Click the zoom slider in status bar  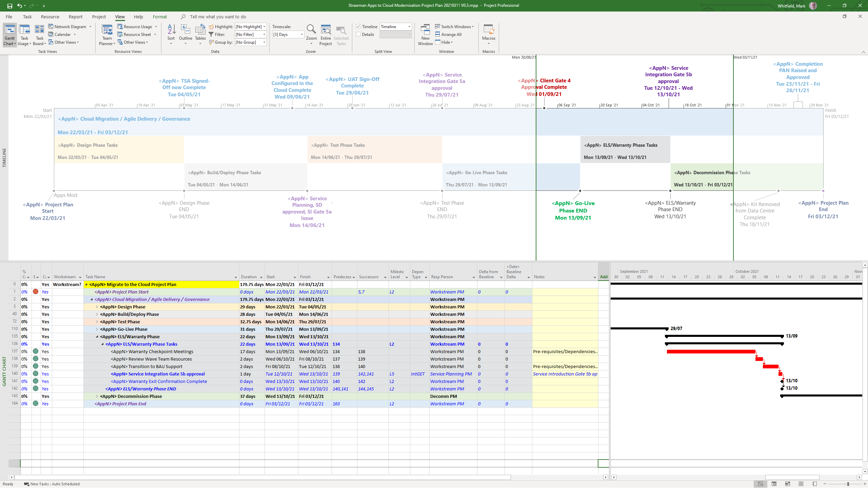click(x=848, y=484)
